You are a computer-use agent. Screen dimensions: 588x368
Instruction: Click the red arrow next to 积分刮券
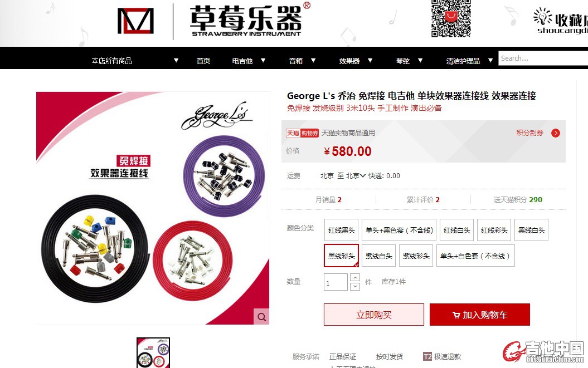[555, 133]
